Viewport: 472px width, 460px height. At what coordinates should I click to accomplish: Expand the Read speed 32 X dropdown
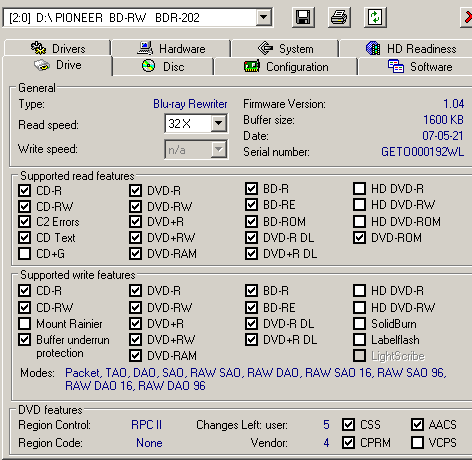[219, 124]
